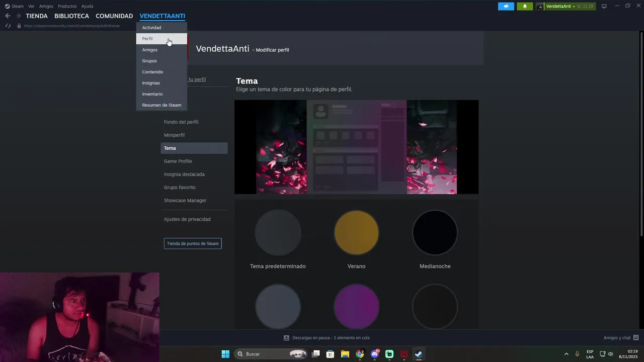Click the VendettaAnti avatar in the title bar
This screenshot has height=362, width=644.
[540, 6]
